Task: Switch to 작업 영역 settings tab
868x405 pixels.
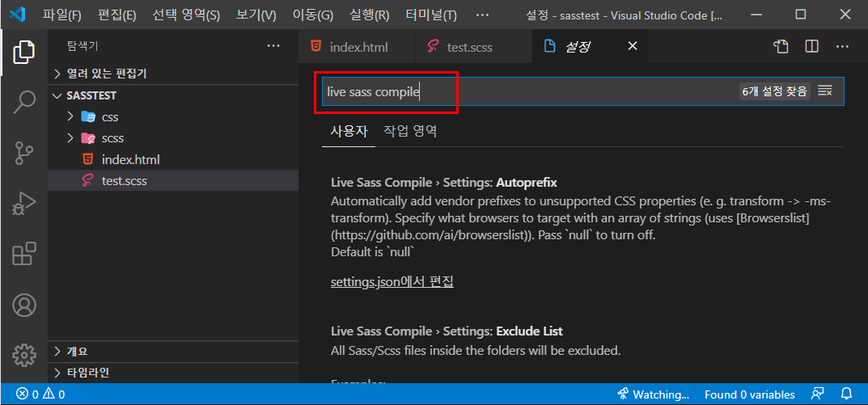Action: point(410,132)
